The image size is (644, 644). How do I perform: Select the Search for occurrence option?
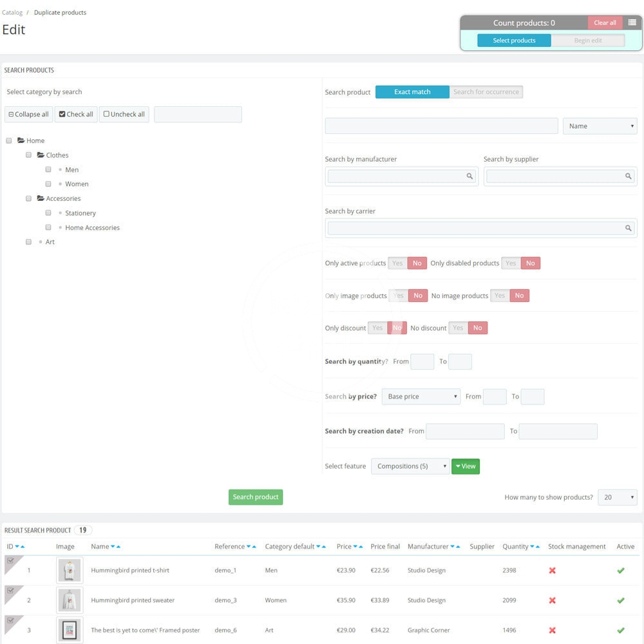(x=486, y=92)
